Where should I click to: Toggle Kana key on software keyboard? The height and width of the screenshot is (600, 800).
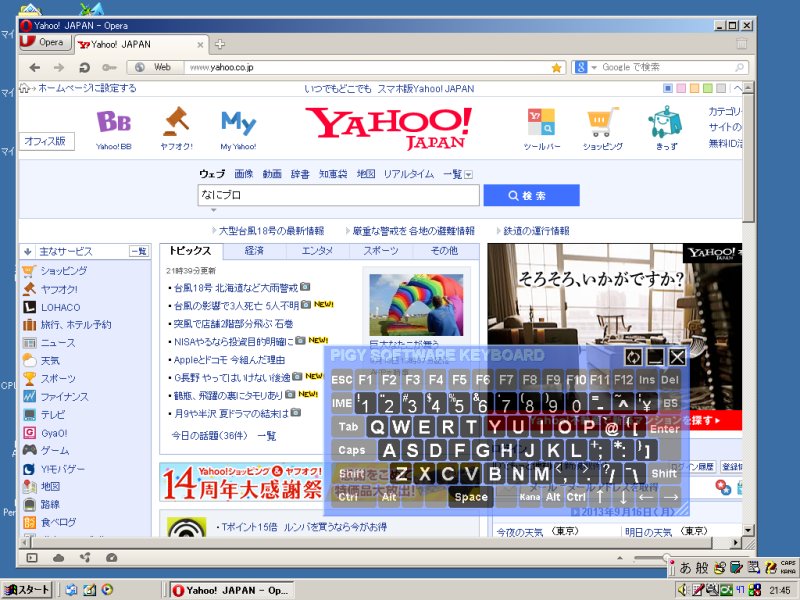click(530, 497)
